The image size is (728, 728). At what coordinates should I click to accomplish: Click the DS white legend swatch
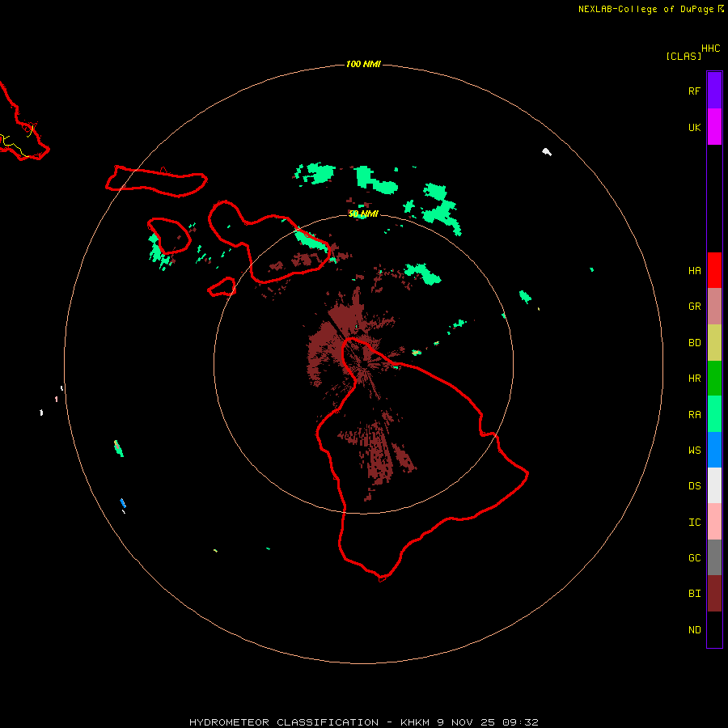coord(714,485)
